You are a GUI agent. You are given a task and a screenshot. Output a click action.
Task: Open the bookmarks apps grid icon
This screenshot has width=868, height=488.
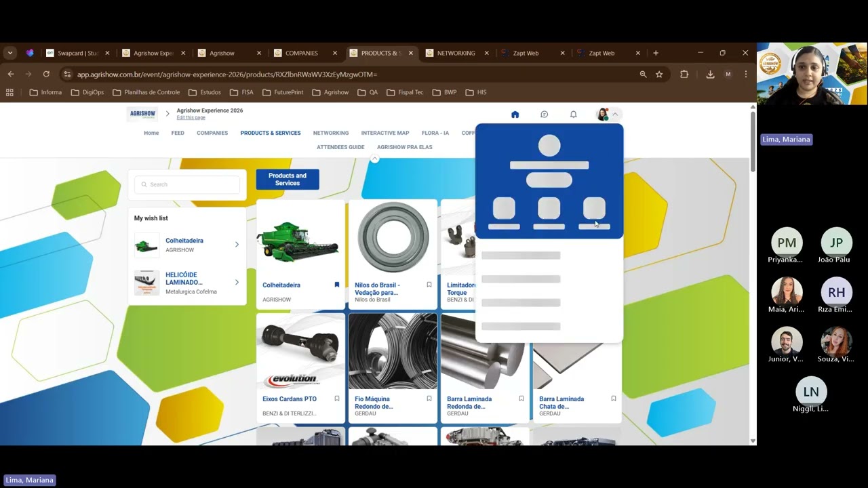click(x=9, y=92)
